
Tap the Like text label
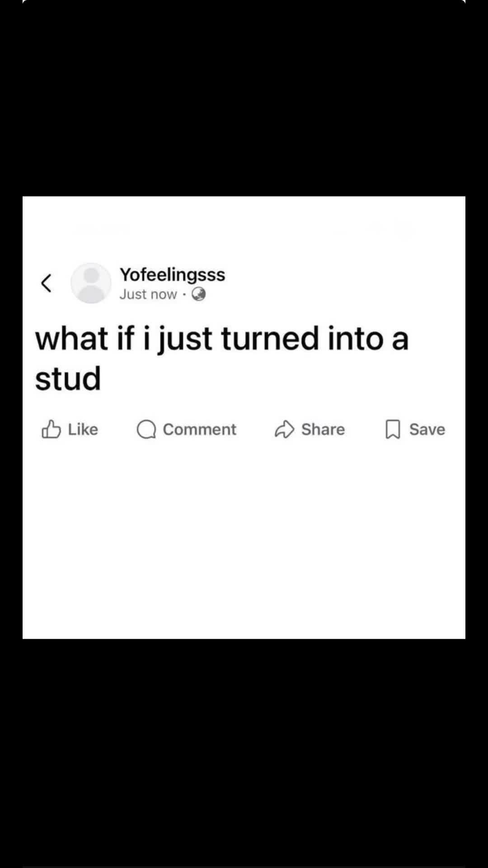point(83,429)
